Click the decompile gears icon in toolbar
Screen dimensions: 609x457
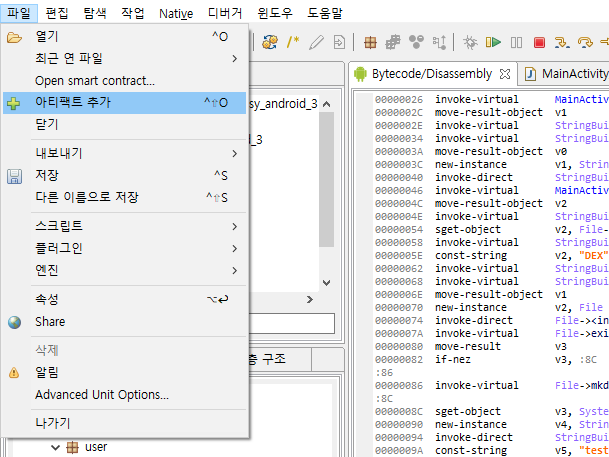(270, 42)
